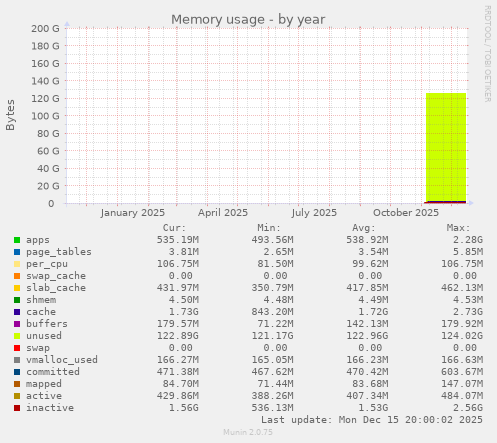The image size is (497, 443).
Task: Select the 'slab_cache' legend label
Action: tap(56, 288)
